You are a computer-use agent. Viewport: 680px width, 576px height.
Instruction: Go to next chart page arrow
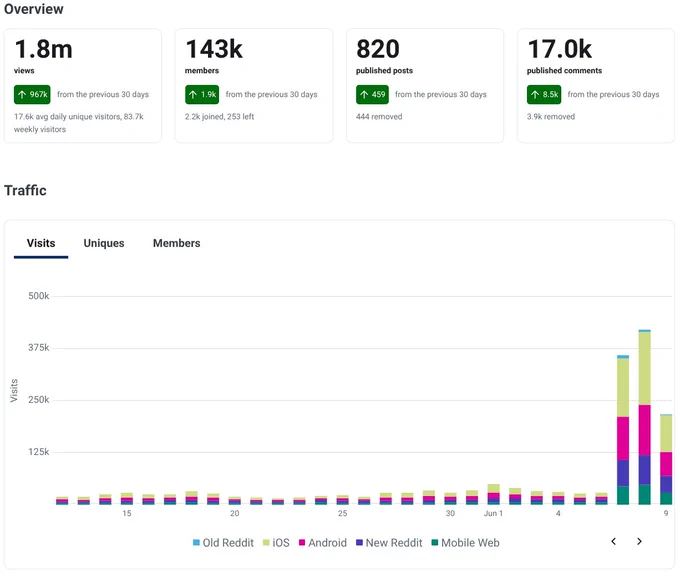point(639,541)
